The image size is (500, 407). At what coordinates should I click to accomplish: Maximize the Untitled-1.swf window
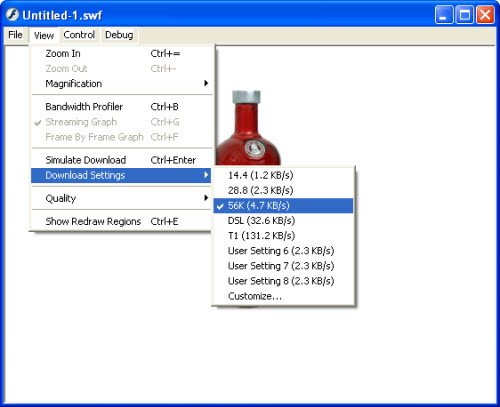tap(465, 15)
